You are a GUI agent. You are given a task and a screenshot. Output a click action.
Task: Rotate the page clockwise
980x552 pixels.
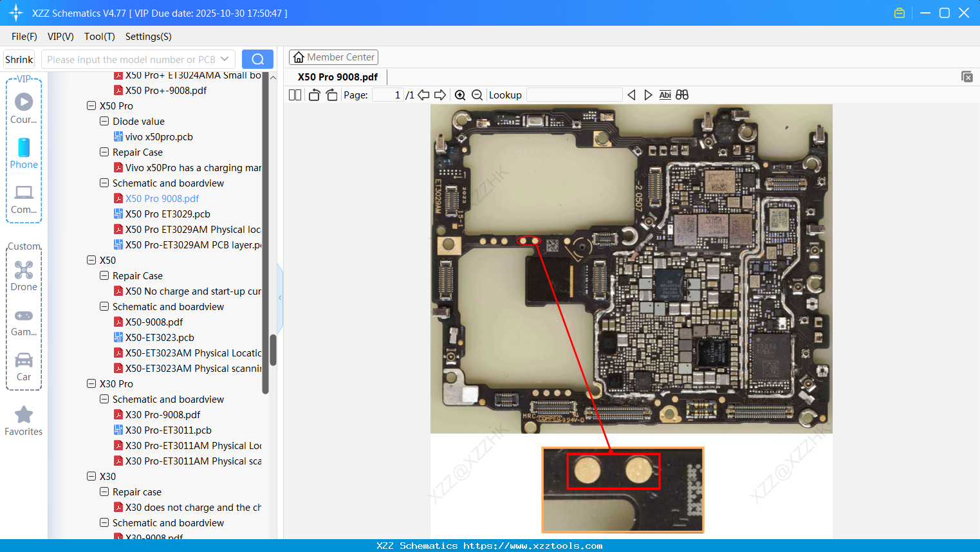coord(331,95)
